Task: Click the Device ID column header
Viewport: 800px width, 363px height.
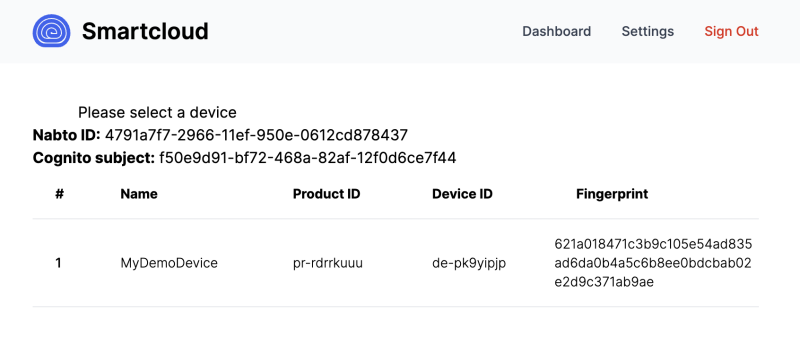Action: pos(462,194)
